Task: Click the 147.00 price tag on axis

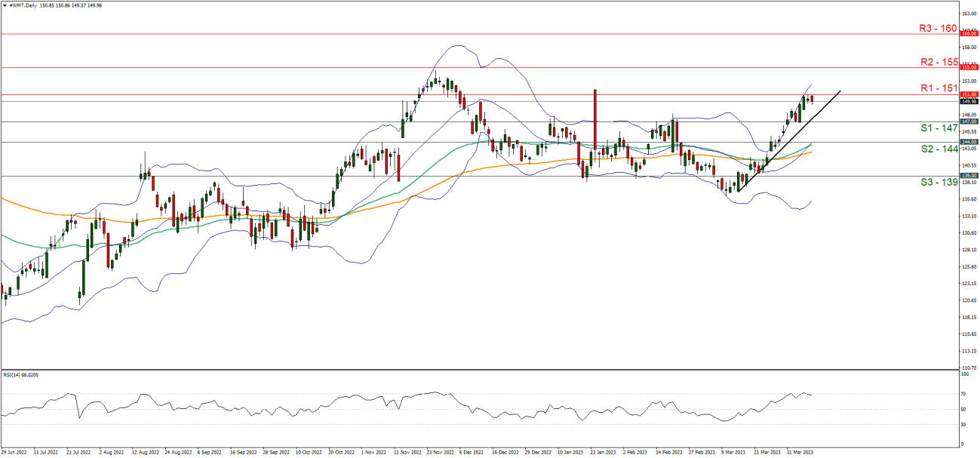Action: 969,121
